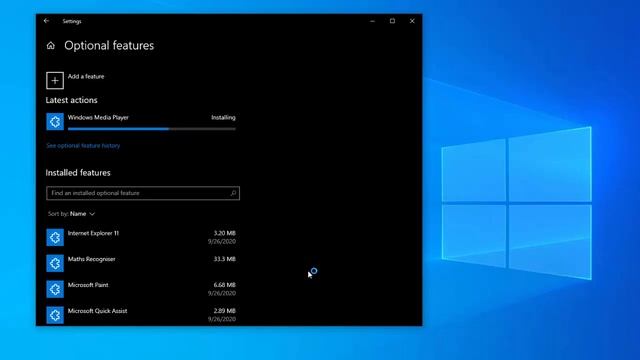The width and height of the screenshot is (640, 360).
Task: Click the Latest actions heading
Action: coord(71,100)
